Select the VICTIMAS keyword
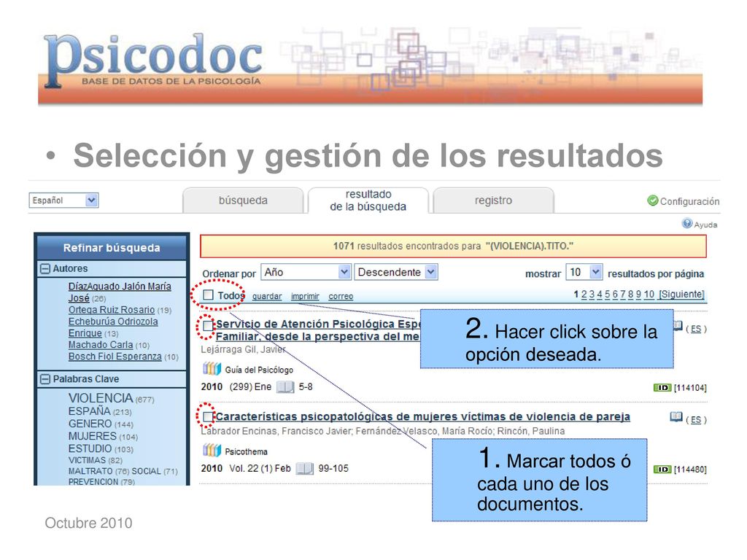This screenshot has width=747, height=560. (87, 460)
